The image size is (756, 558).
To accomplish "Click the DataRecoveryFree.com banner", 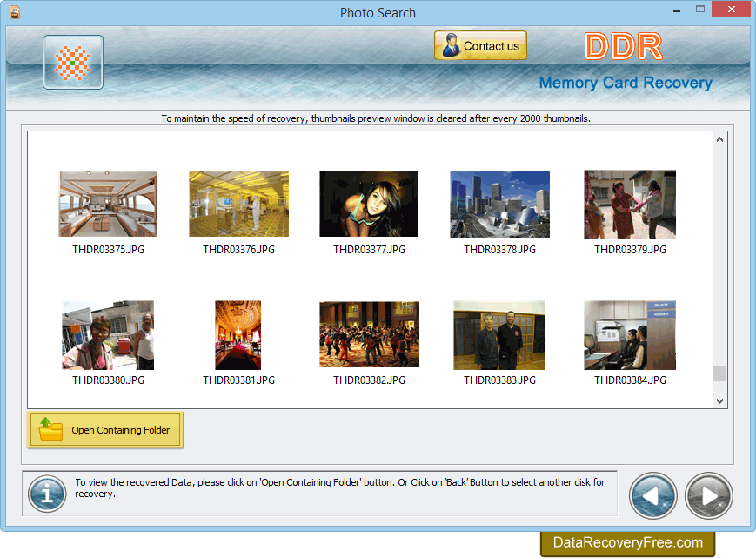I will click(628, 542).
